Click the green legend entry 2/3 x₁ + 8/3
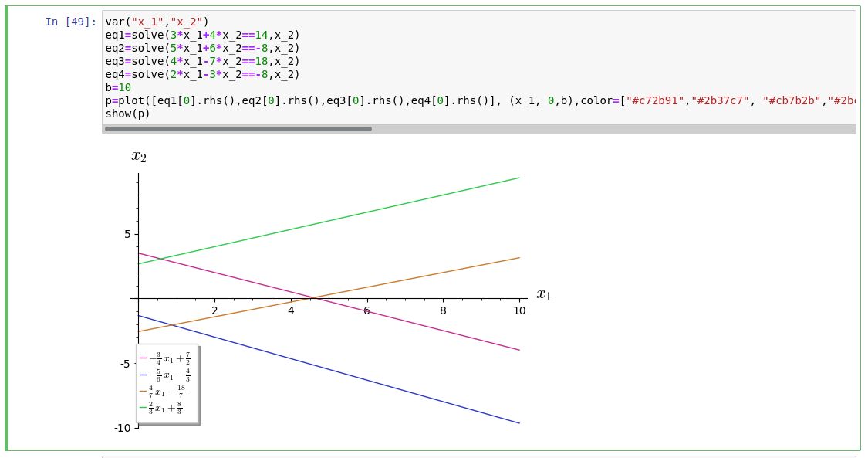Viewport: 868px width, 458px height. [x=162, y=407]
